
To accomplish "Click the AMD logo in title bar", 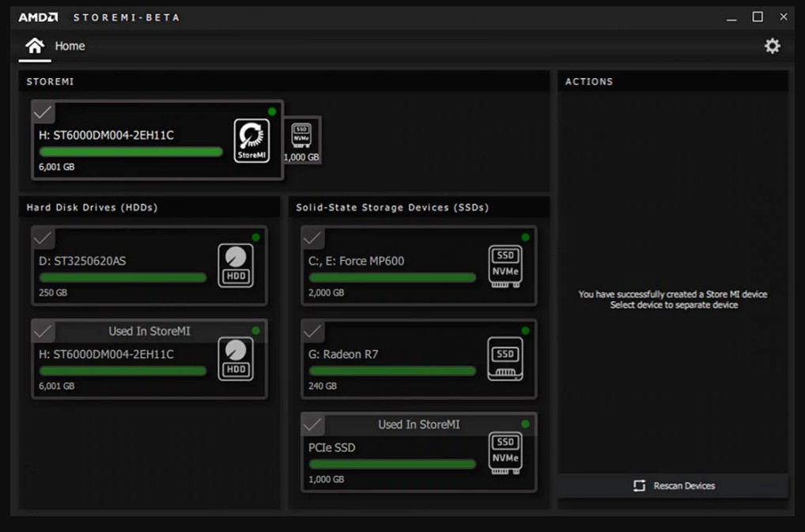I will click(39, 17).
